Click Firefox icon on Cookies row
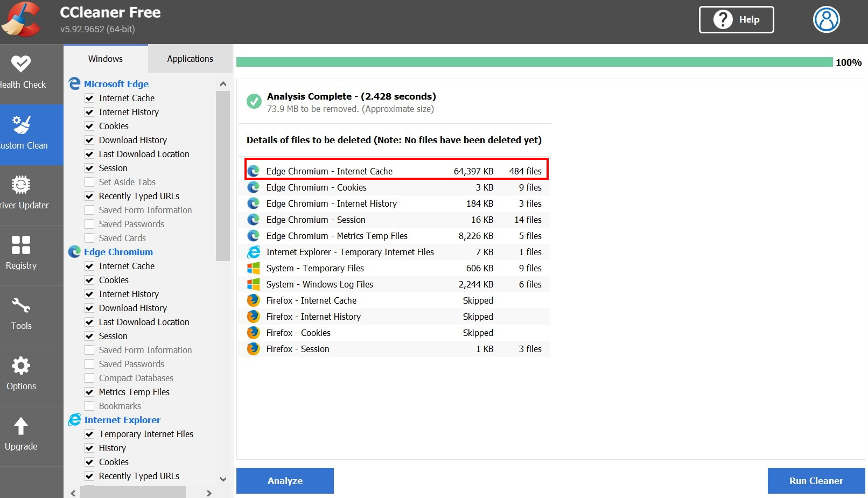The height and width of the screenshot is (498, 868). tap(253, 333)
